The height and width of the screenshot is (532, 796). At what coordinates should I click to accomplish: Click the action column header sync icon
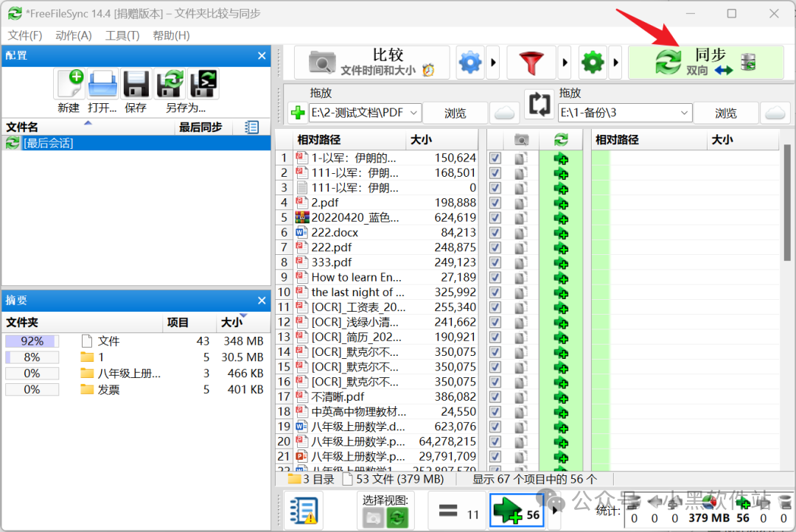point(561,139)
